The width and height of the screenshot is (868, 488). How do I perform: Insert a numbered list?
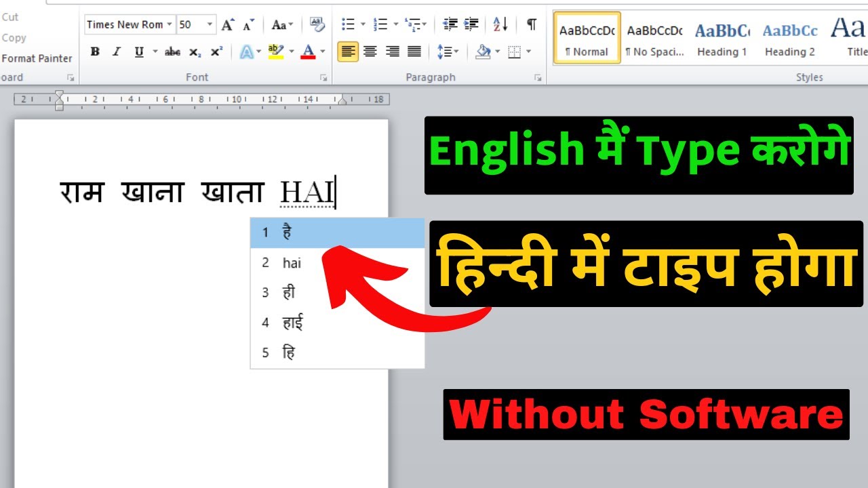[380, 24]
